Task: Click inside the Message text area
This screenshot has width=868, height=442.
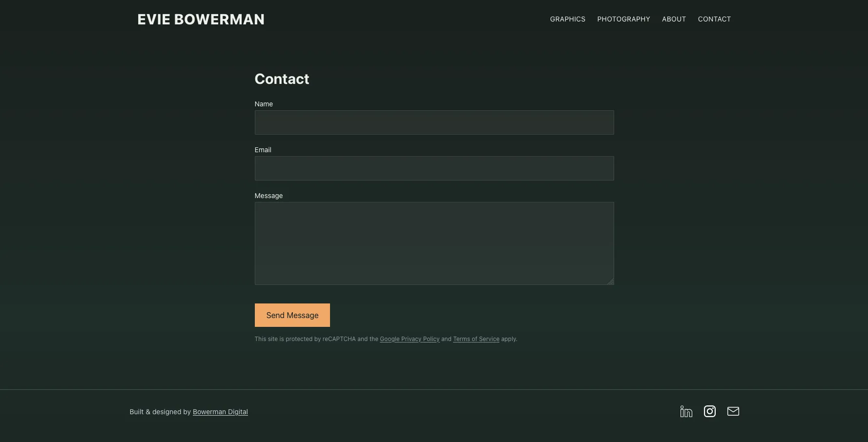Action: click(434, 243)
